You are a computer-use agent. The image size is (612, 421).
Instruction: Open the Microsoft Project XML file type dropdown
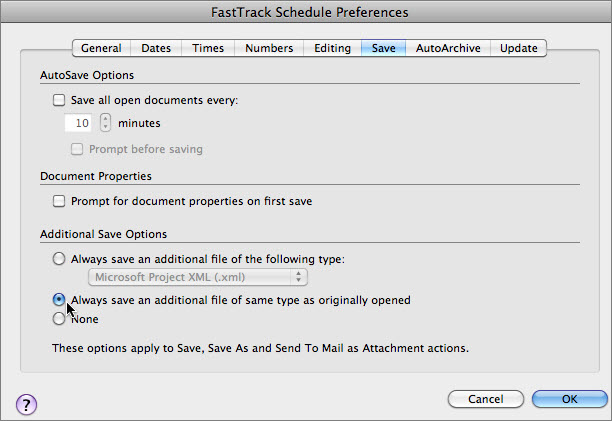[198, 277]
